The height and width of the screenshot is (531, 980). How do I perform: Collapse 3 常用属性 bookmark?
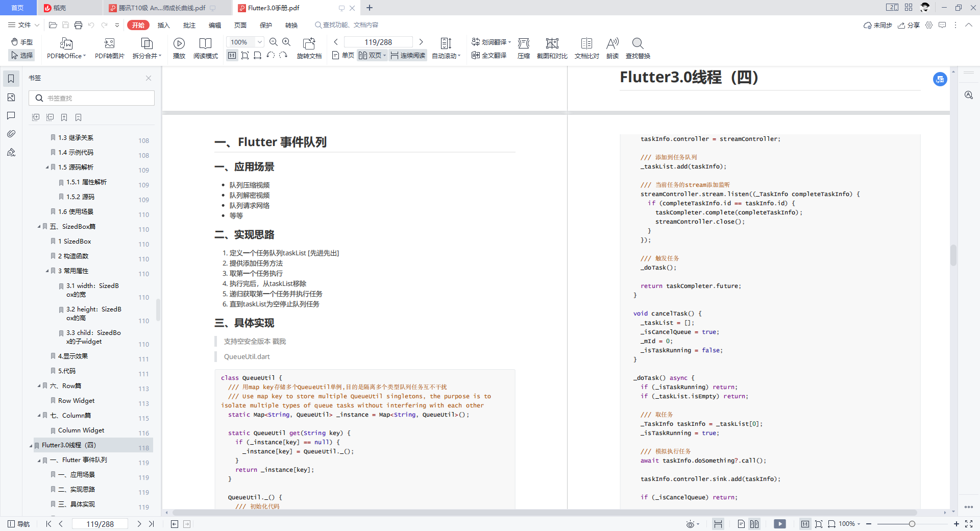click(x=47, y=271)
